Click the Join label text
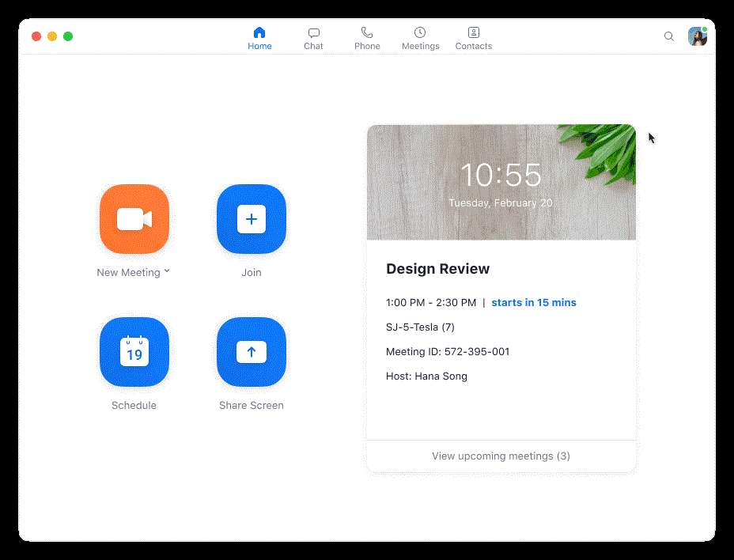The height and width of the screenshot is (560, 734). coord(252,273)
